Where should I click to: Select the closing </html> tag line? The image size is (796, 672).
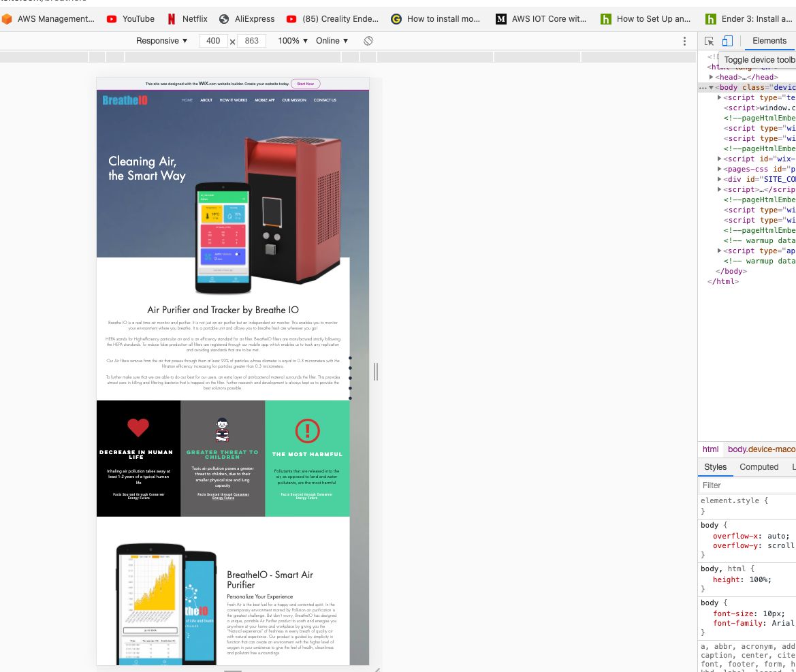click(x=723, y=281)
